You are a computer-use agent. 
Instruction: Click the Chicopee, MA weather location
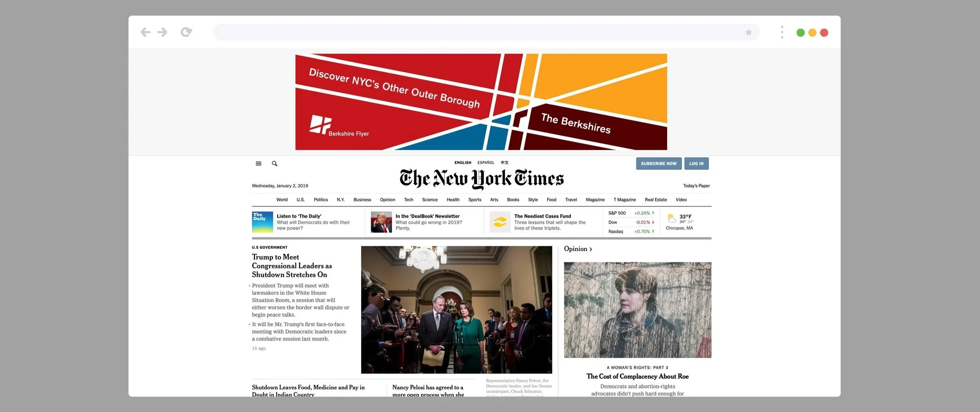pyautogui.click(x=679, y=228)
